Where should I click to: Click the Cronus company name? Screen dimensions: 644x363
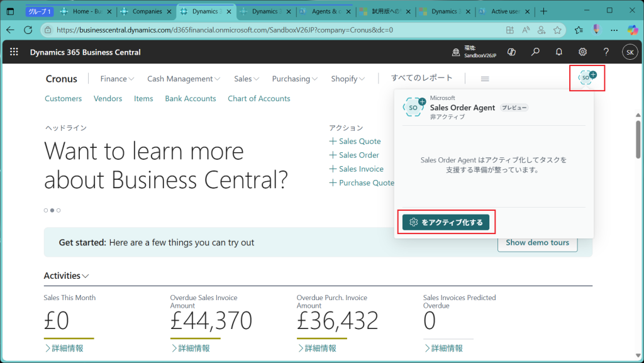tap(61, 79)
